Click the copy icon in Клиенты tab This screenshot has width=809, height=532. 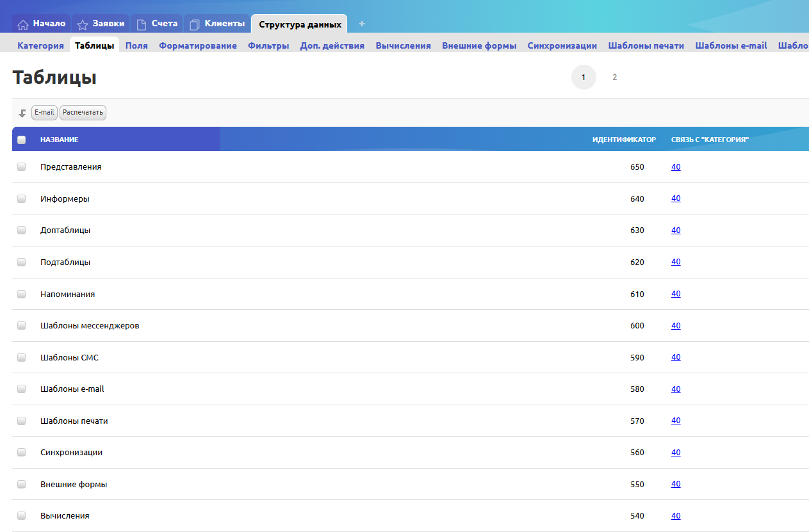[195, 24]
